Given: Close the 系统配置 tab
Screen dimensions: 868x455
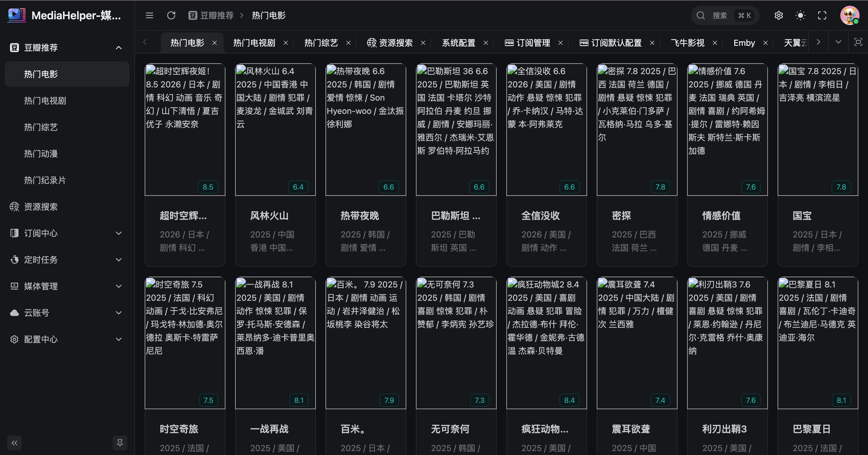Looking at the screenshot, I should coord(486,43).
